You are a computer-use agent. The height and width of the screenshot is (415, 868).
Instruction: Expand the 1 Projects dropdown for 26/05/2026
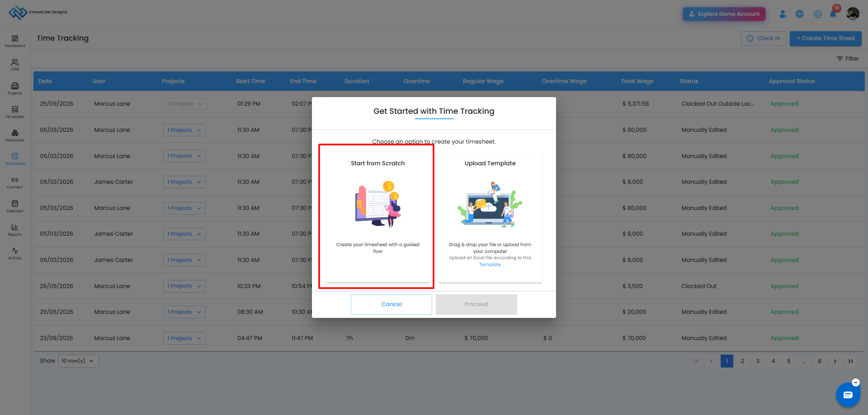(x=184, y=286)
